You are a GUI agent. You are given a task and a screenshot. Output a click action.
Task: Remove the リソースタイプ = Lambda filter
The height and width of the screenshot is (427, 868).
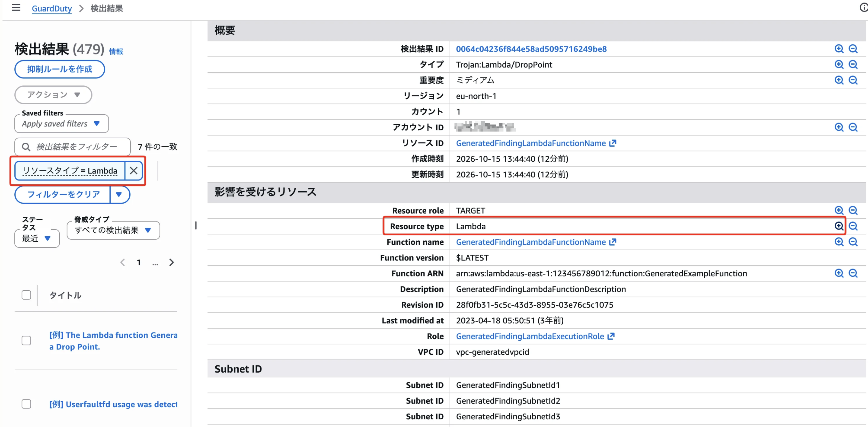click(x=133, y=171)
